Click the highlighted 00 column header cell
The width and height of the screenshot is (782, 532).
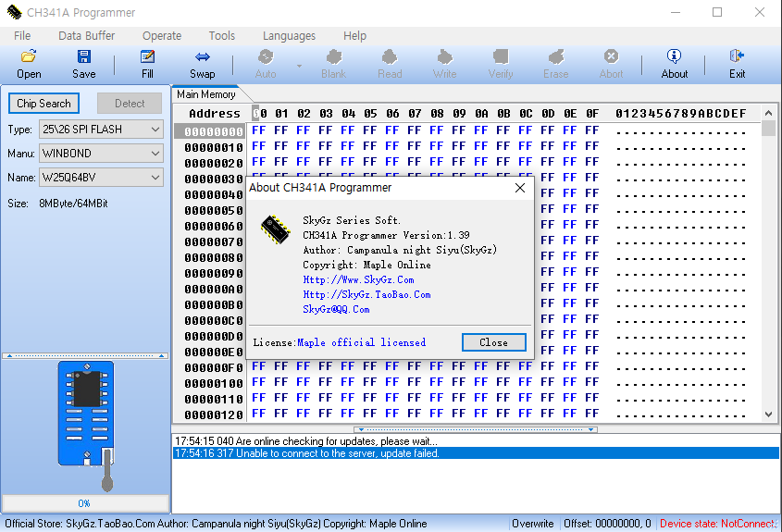(x=259, y=114)
